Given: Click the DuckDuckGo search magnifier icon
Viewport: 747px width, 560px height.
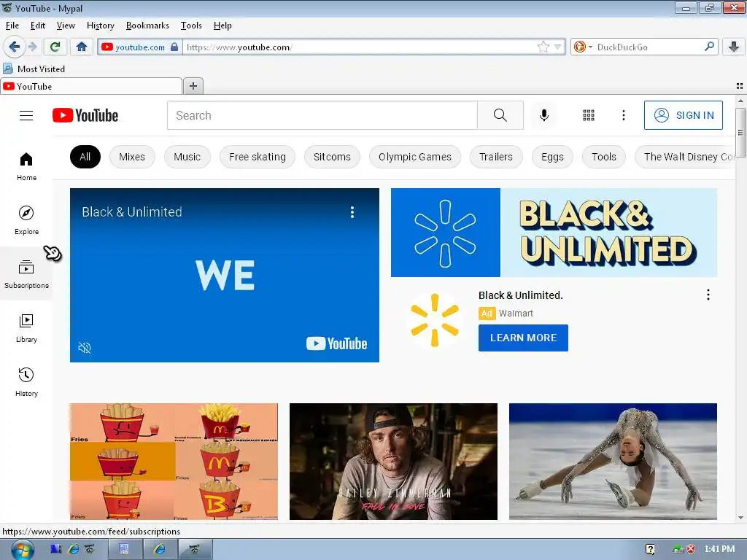Looking at the screenshot, I should tap(709, 47).
